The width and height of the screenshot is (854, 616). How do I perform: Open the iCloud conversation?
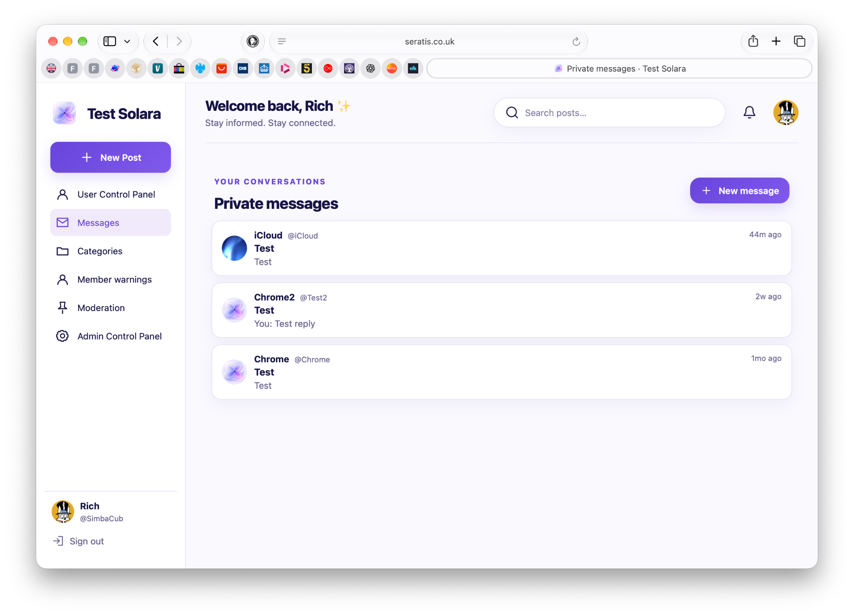502,248
